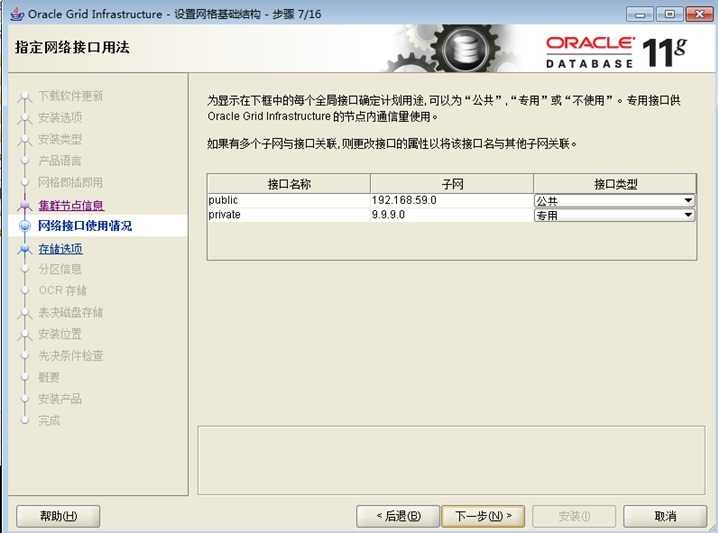Minimize the Oracle Grid Infrastructure window
The height and width of the screenshot is (533, 718).
pyautogui.click(x=640, y=14)
